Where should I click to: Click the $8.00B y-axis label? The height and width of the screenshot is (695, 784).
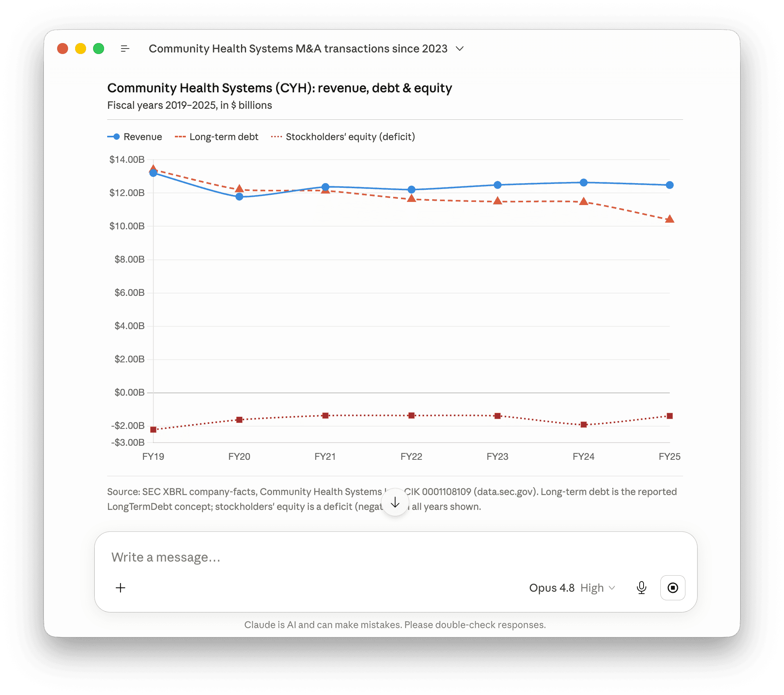pyautogui.click(x=129, y=259)
